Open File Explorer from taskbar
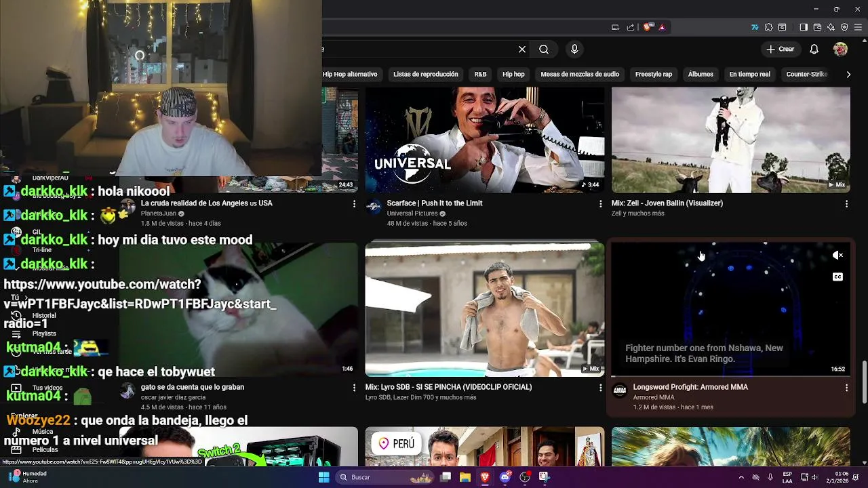The height and width of the screenshot is (488, 868). click(x=465, y=477)
